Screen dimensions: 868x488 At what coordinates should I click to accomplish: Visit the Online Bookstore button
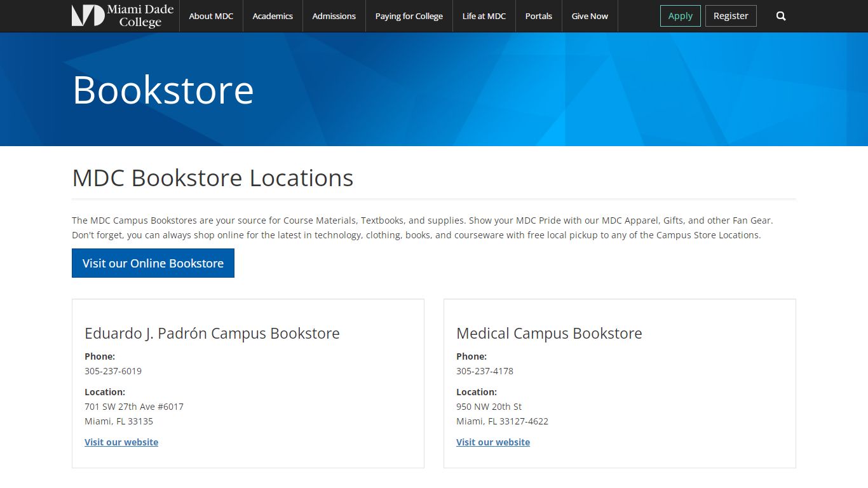click(x=153, y=263)
